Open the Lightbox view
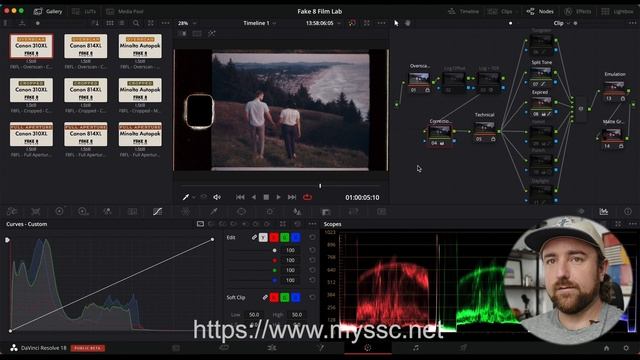 pyautogui.click(x=617, y=11)
